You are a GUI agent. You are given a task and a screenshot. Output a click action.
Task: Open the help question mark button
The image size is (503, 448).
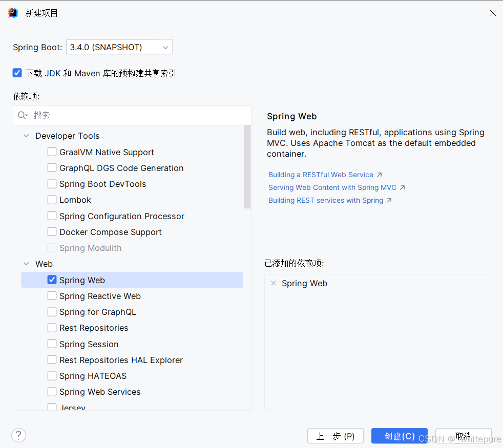18,435
